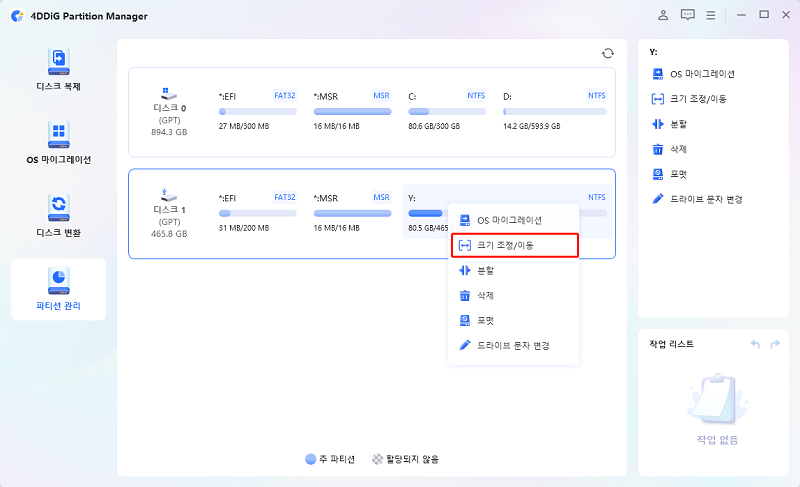Viewport: 800px width, 487px height.
Task: Choose 분할 in the context menu
Action: tap(513, 270)
